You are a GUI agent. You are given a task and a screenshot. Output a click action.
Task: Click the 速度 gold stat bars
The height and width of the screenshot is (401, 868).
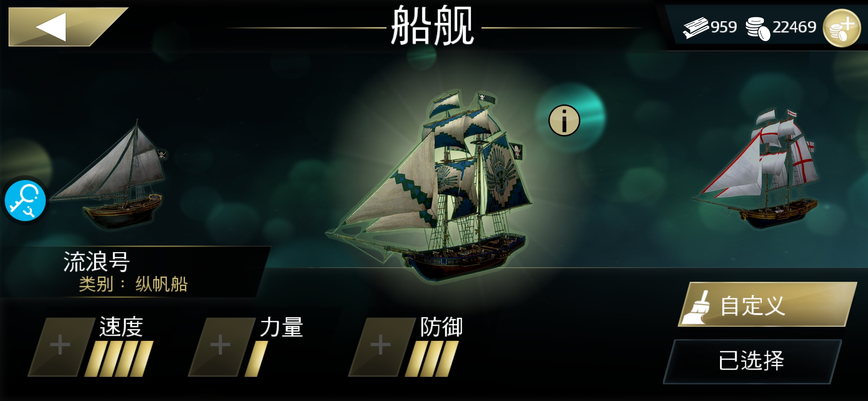[x=119, y=359]
